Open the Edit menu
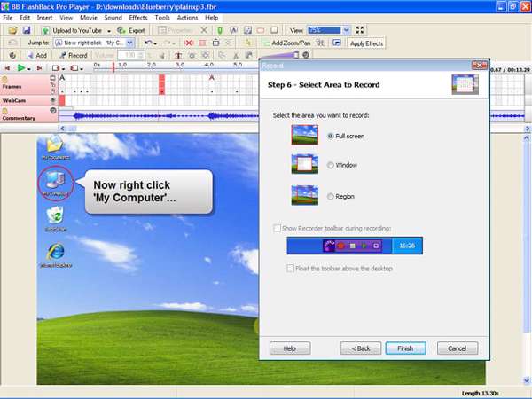The width and height of the screenshot is (532, 399). pos(25,18)
